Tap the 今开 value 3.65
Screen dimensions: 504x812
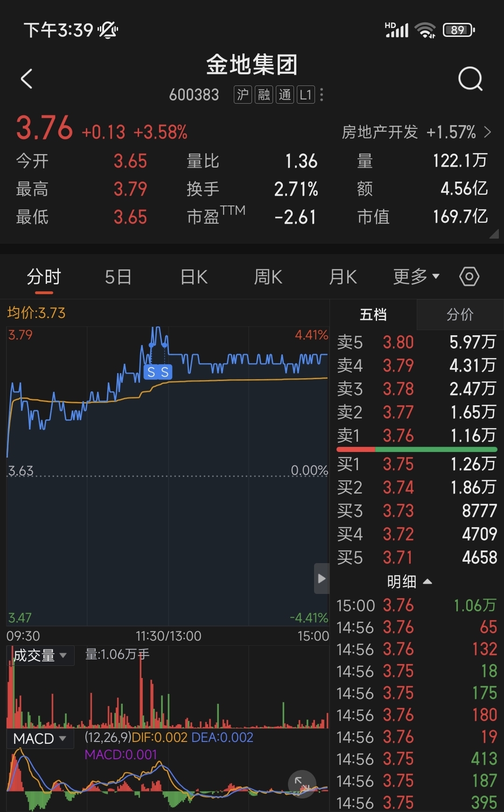[x=130, y=161]
